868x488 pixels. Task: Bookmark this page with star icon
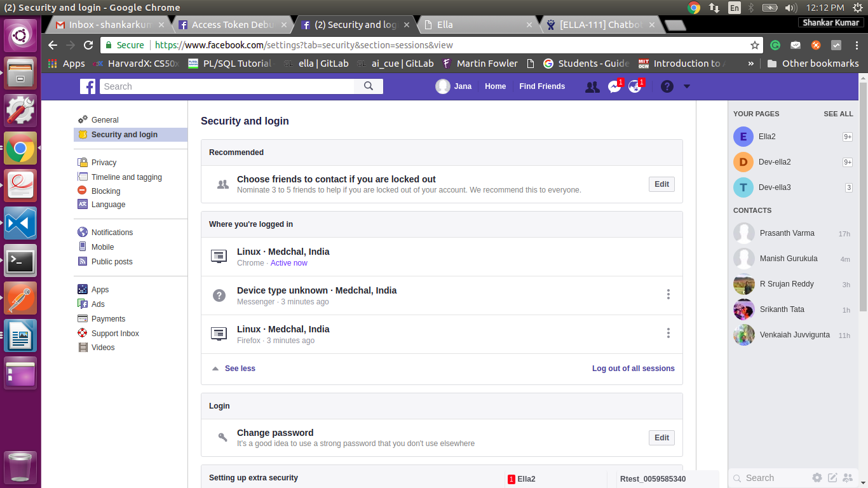[754, 45]
